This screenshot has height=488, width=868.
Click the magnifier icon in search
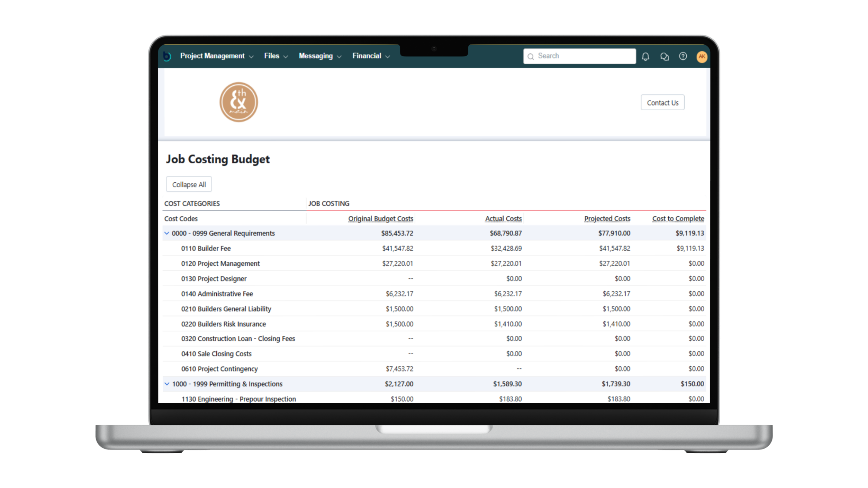pos(531,56)
